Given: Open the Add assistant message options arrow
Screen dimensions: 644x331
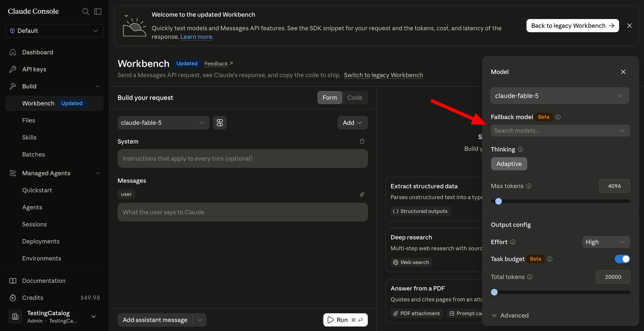Looking at the screenshot, I should [200, 320].
